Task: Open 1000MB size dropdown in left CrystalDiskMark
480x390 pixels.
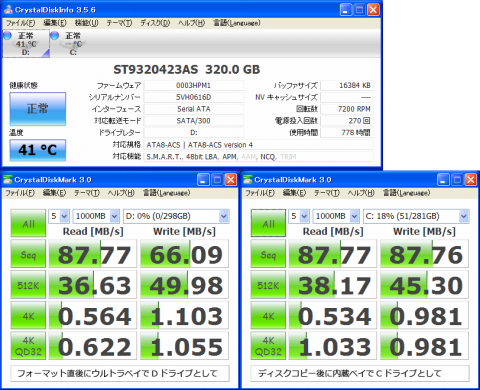Action: 96,216
